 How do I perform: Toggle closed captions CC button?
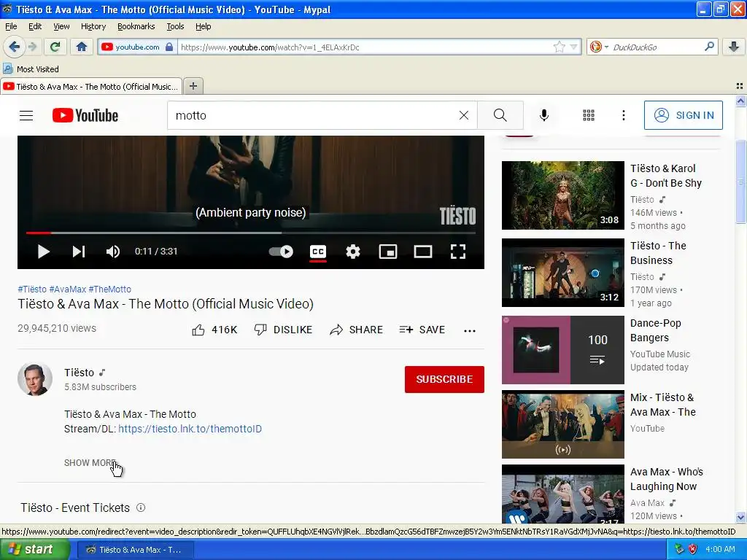318,252
